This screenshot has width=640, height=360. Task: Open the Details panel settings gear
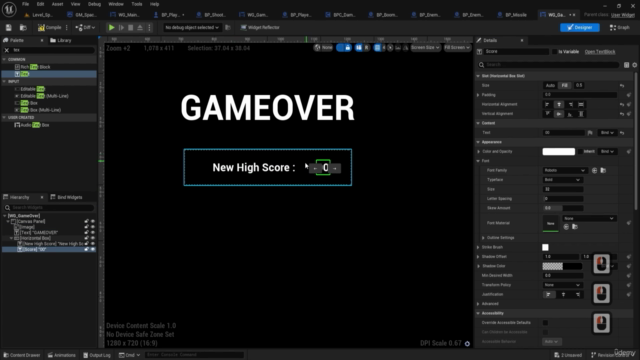coord(635,65)
